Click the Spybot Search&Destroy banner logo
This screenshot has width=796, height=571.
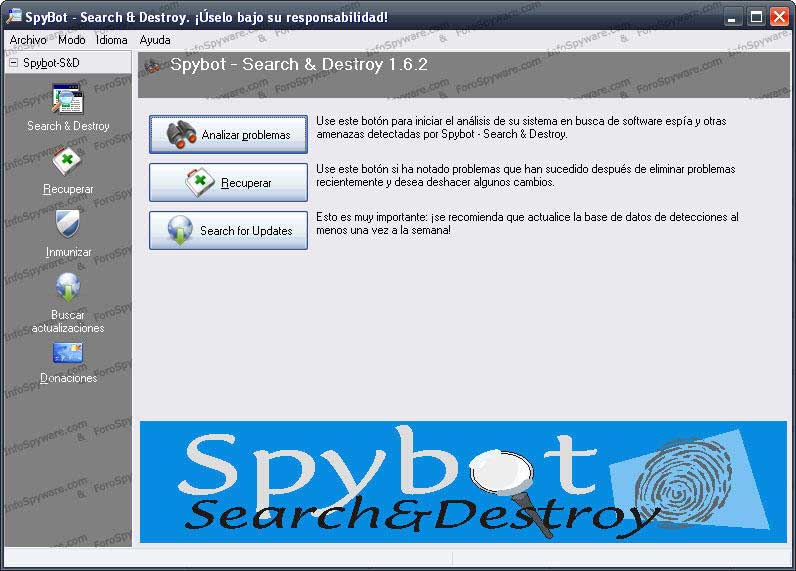click(463, 482)
